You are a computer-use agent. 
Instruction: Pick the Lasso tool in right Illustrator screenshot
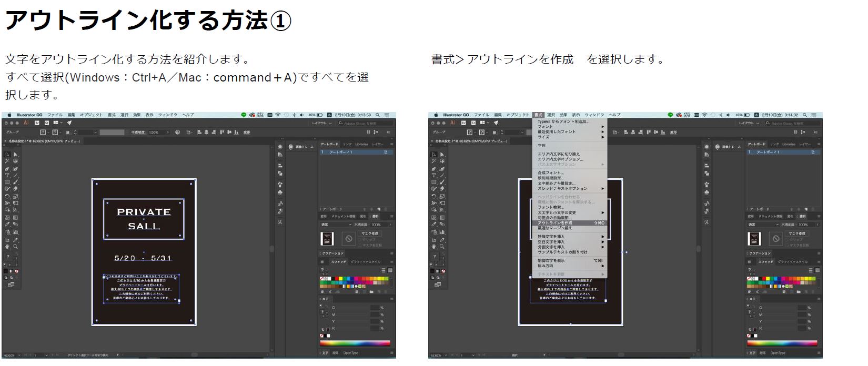coord(442,161)
